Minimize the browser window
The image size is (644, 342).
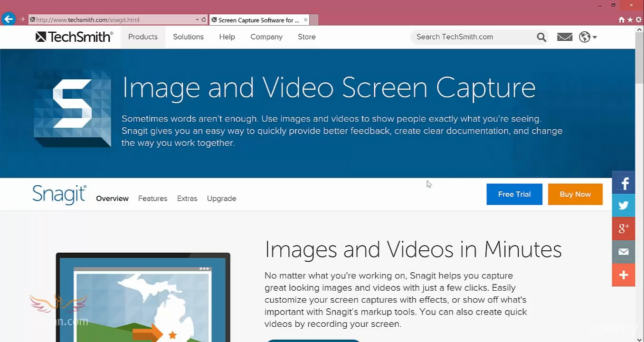coord(601,5)
